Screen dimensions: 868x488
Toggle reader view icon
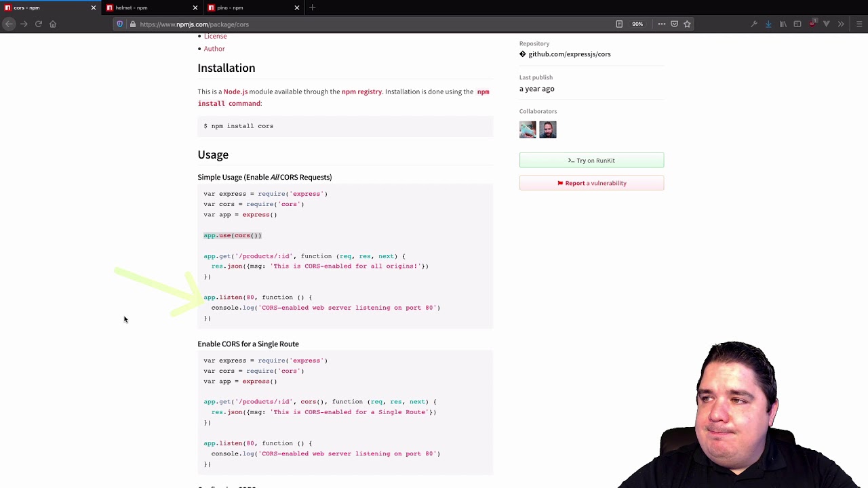click(619, 24)
